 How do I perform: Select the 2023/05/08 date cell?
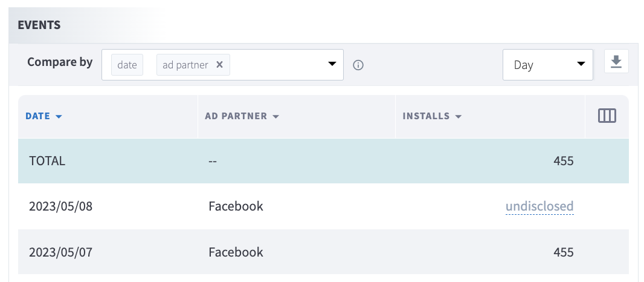[61, 206]
